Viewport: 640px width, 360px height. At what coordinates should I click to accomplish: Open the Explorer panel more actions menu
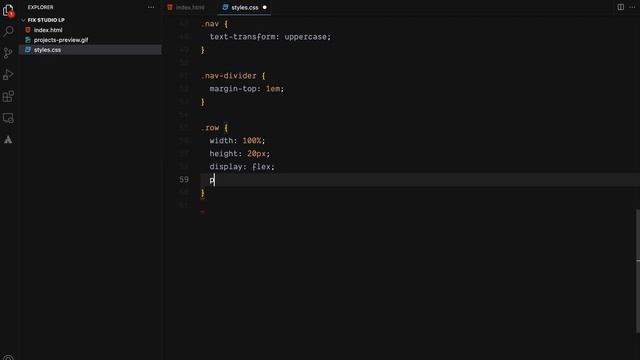[x=151, y=7]
